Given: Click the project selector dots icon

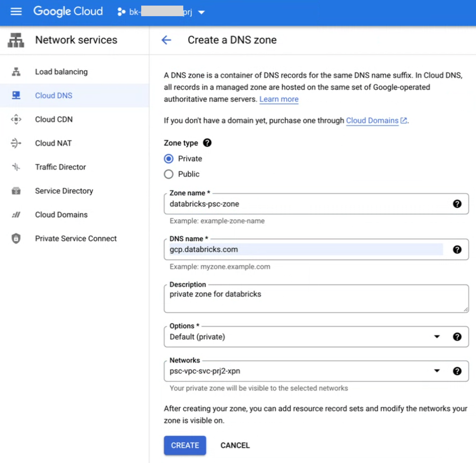Looking at the screenshot, I should point(121,12).
